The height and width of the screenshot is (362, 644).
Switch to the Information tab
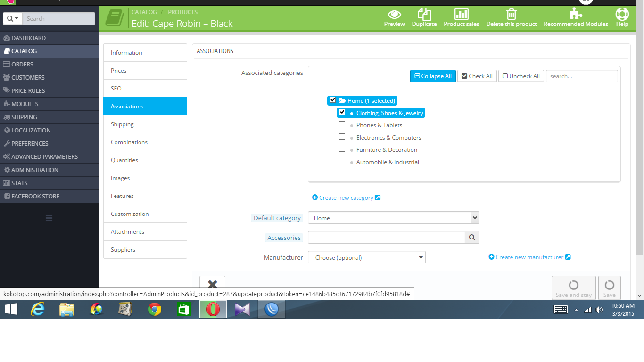coord(145,53)
